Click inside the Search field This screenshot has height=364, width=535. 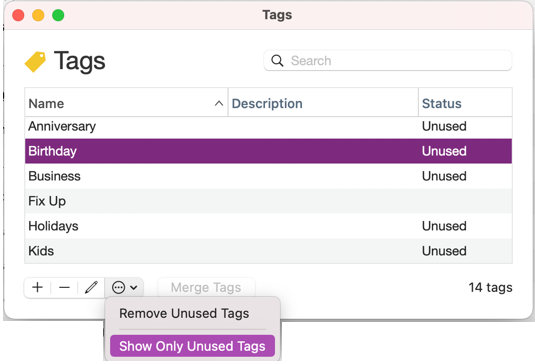[x=388, y=61]
